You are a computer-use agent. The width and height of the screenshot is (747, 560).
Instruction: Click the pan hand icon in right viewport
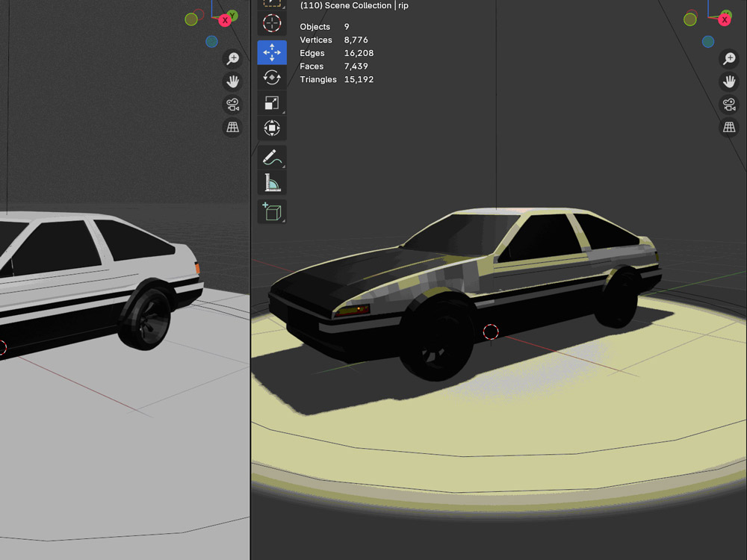pos(728,81)
